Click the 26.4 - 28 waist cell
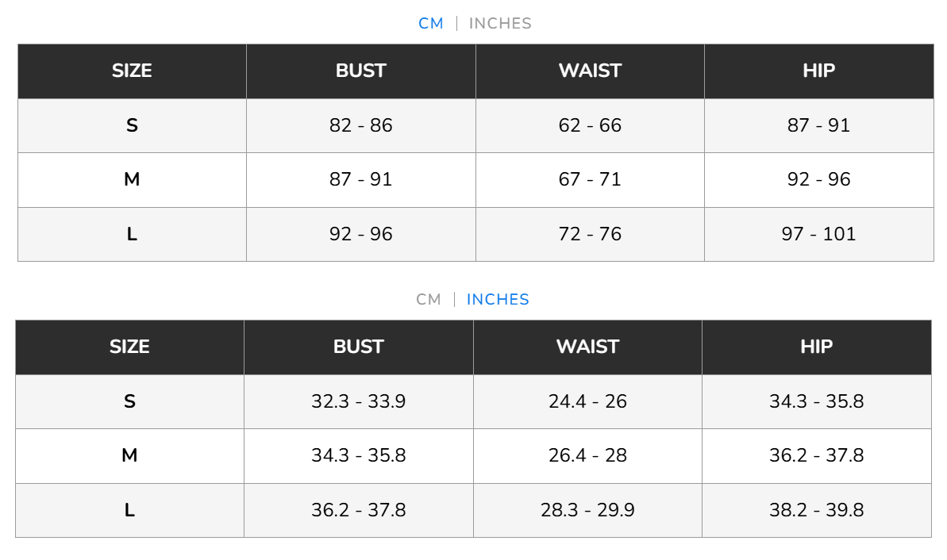Image resolution: width=947 pixels, height=560 pixels. point(587,455)
